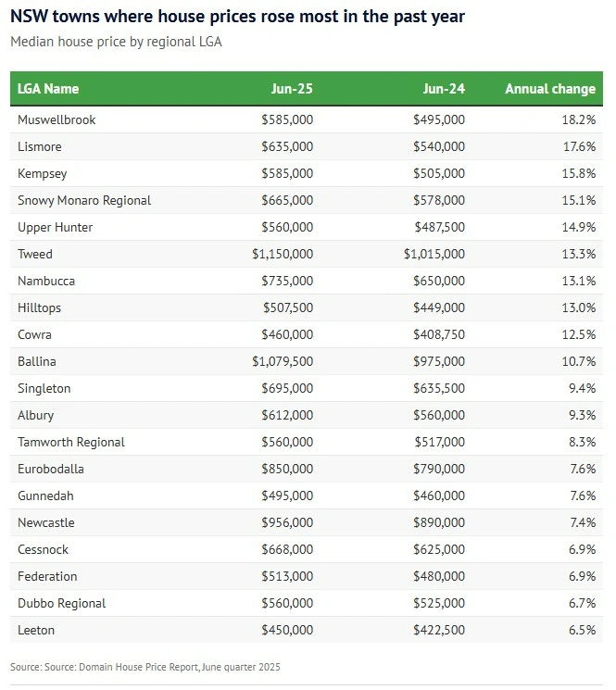Select Snowy Monaro Regional row
616x690 pixels.
click(84, 200)
